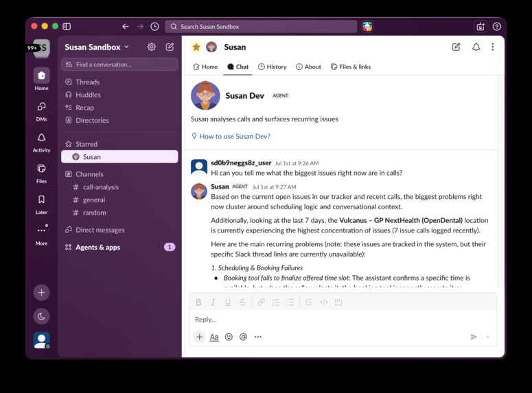Switch to the Chat tab
Screen dimensions: 532x393
point(238,67)
